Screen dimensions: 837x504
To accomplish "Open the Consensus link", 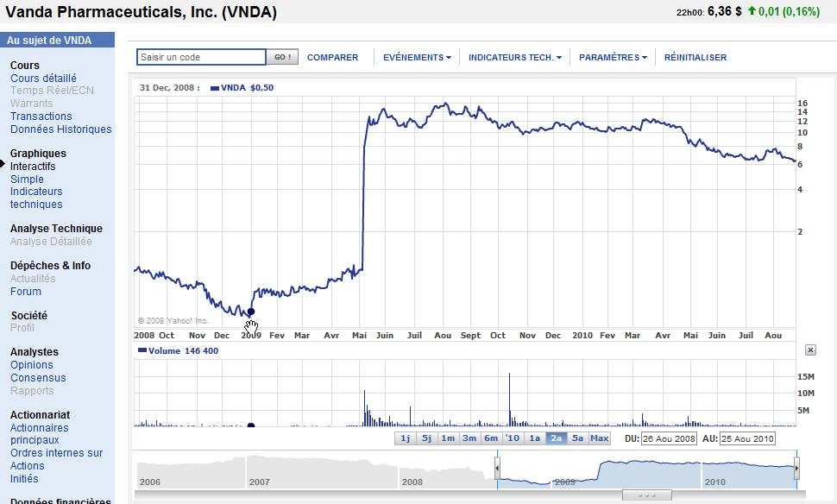I will 38,377.
